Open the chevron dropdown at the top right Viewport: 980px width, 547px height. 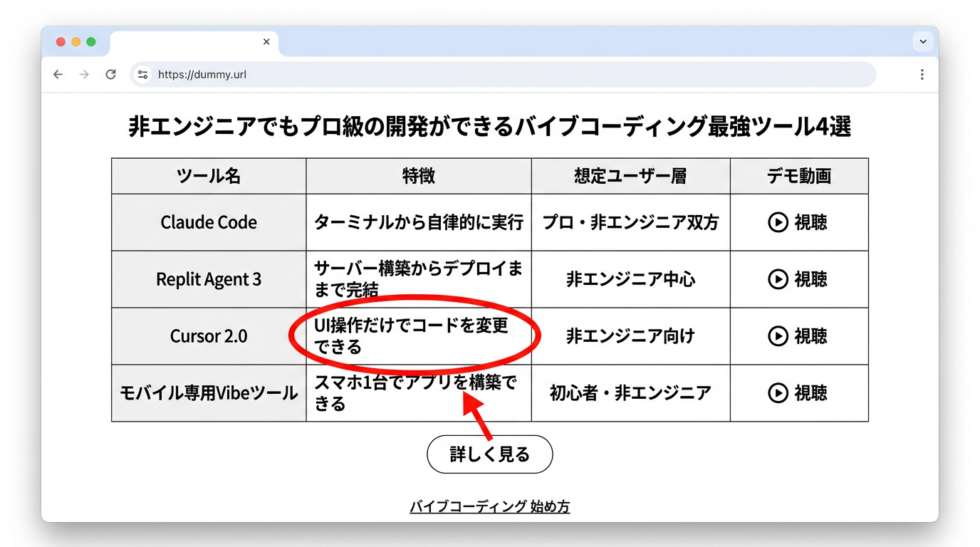(x=922, y=41)
